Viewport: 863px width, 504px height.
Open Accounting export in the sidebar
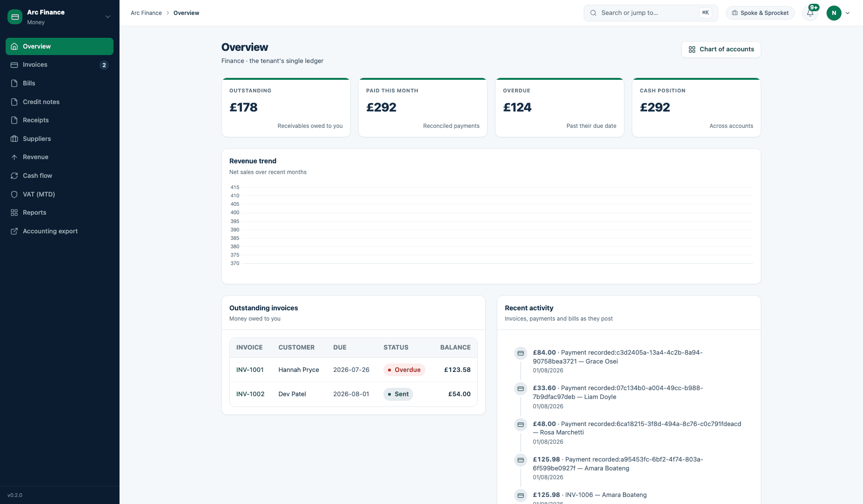[59, 231]
